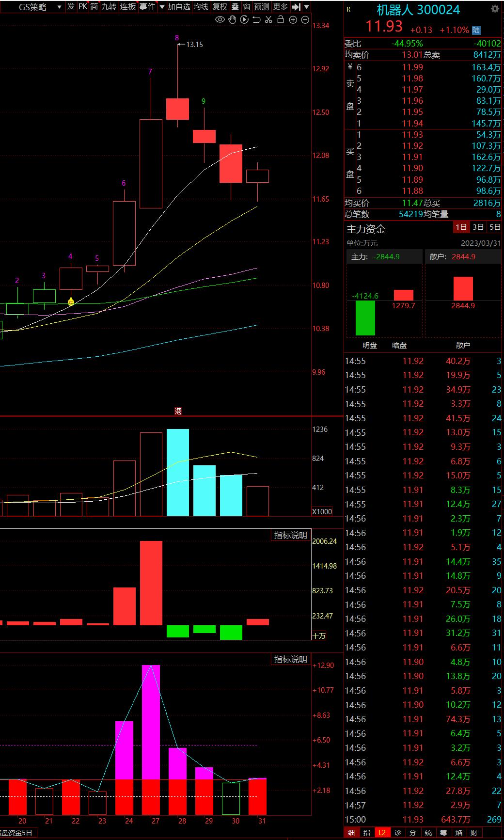Click the PK compare button
This screenshot has width=504, height=840.
[x=83, y=7]
